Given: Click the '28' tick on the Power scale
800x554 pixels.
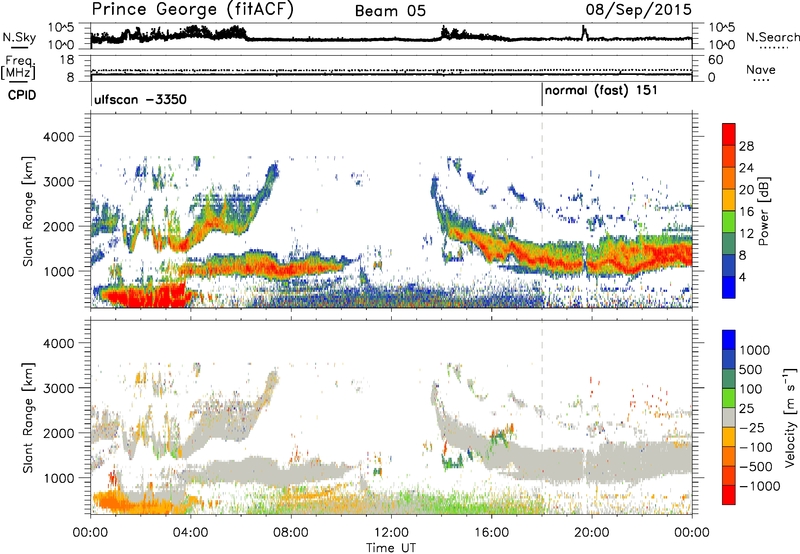Looking at the screenshot, I should coord(746,146).
